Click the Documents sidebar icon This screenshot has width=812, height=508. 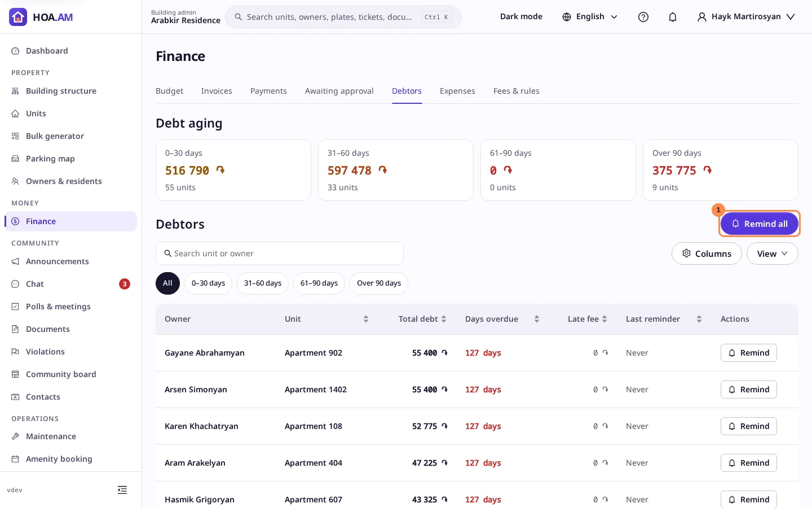click(x=15, y=329)
